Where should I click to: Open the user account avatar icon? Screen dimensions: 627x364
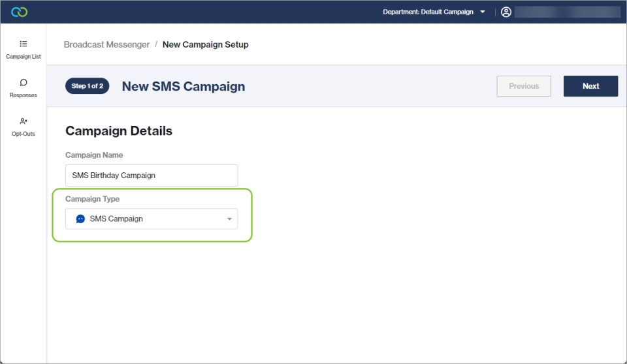(506, 12)
